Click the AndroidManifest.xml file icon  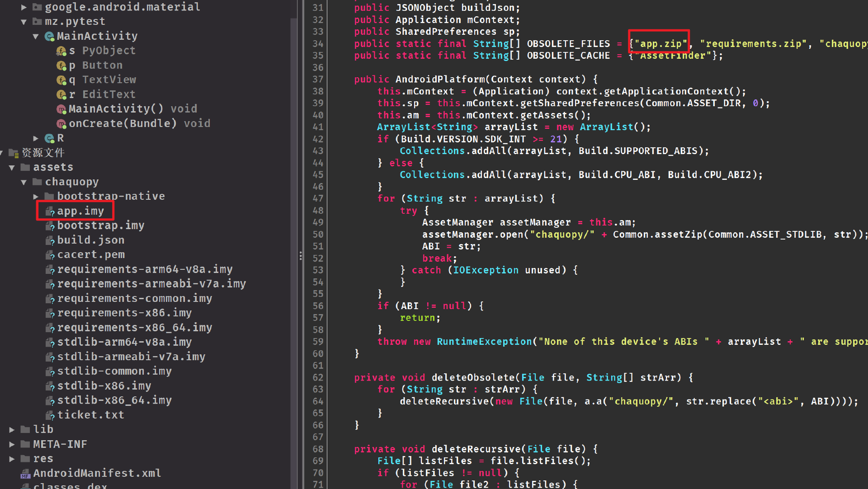[25, 474]
